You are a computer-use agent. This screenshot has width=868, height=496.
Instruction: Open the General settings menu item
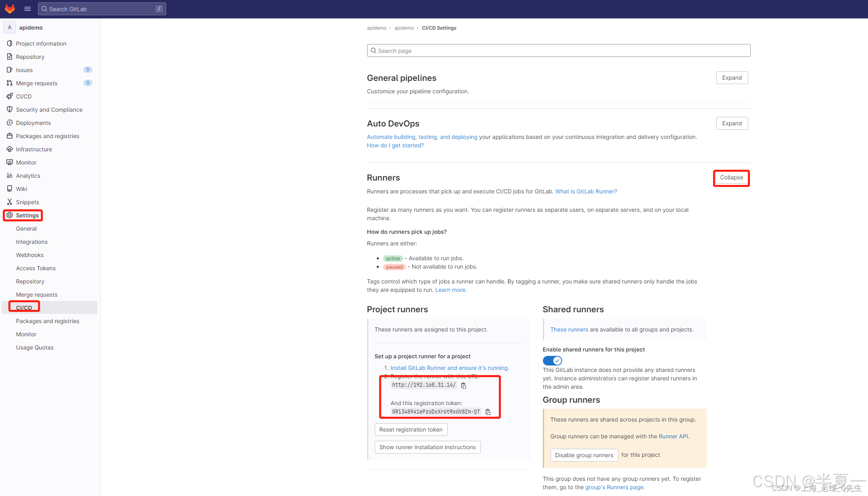[x=26, y=228]
